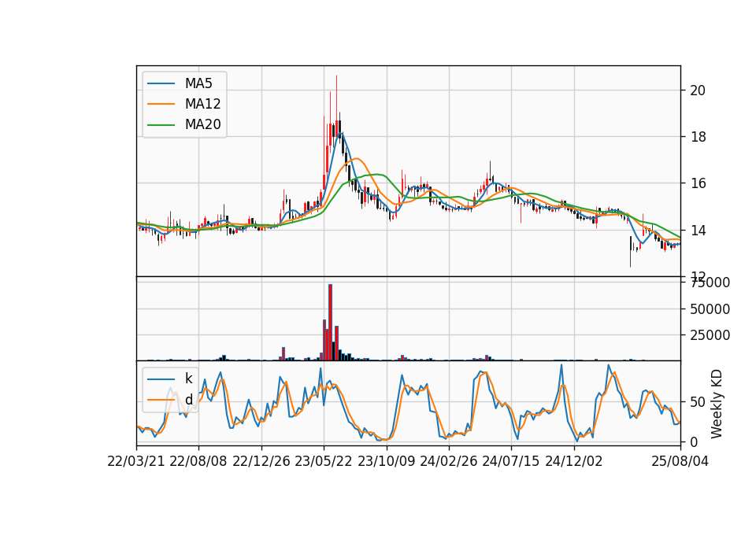The image size is (756, 543).
Task: Click the volume axis tick 50000
Action: [710, 309]
